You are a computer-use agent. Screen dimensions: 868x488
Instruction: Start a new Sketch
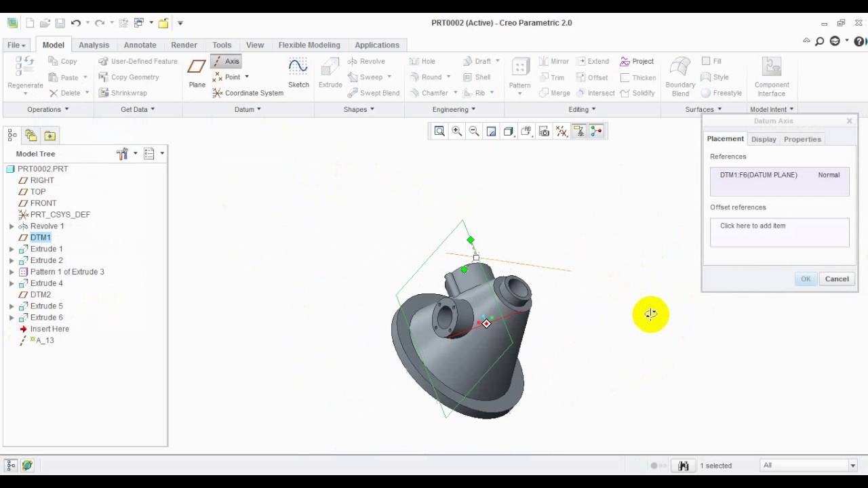point(298,73)
